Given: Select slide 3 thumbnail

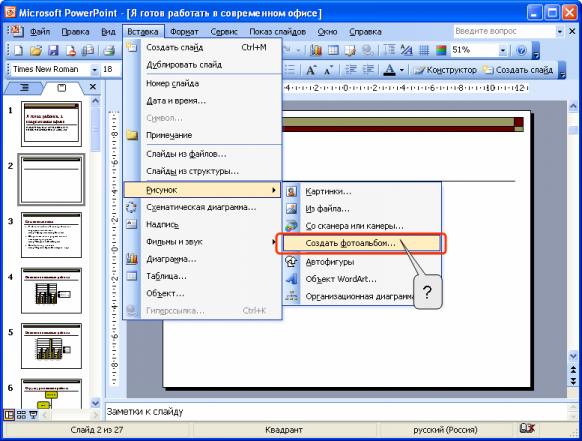Looking at the screenshot, I should (51, 235).
